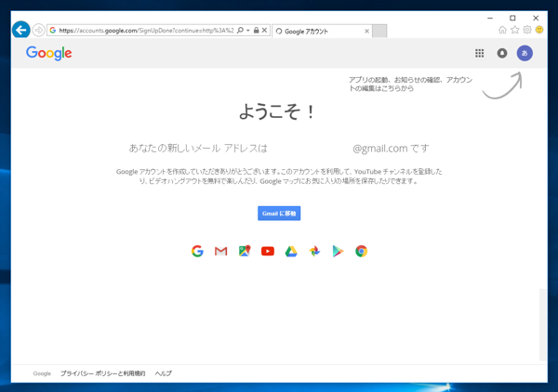Click the browser Home icon
558x392 pixels.
click(x=502, y=30)
